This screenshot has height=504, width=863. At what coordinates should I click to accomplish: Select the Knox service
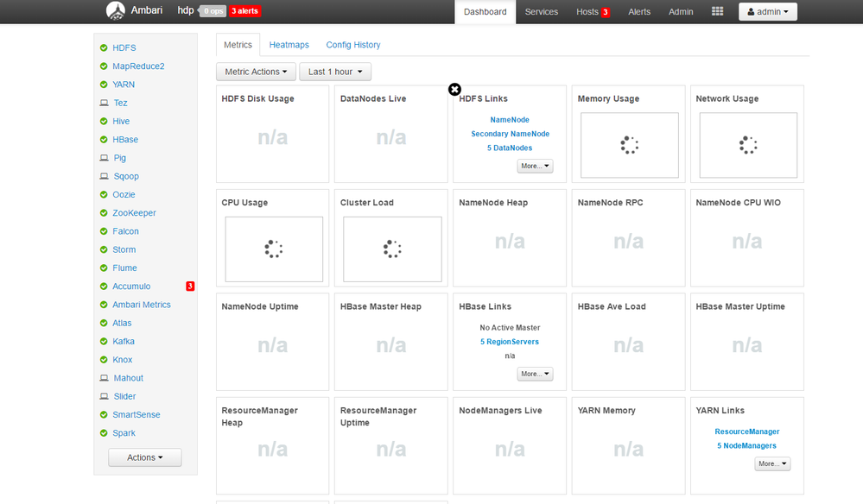coord(123,360)
